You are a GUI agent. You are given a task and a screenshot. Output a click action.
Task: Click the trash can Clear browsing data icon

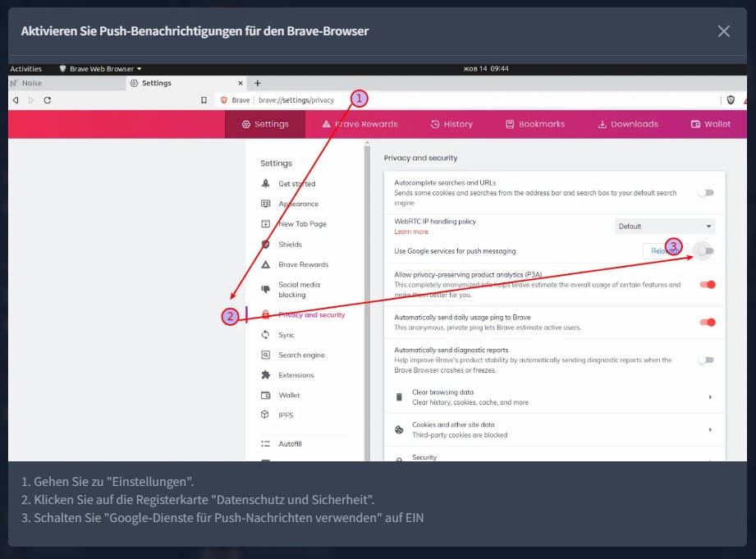[399, 397]
